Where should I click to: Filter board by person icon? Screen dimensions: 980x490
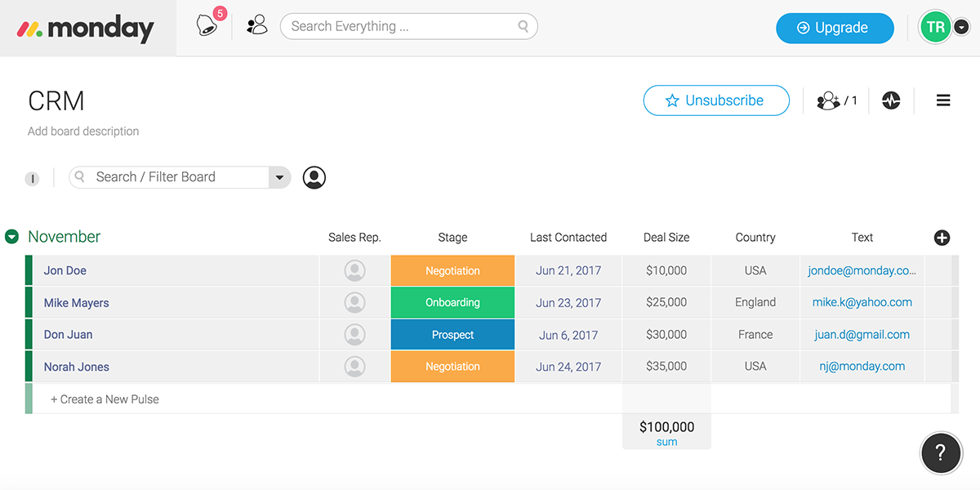(x=314, y=177)
